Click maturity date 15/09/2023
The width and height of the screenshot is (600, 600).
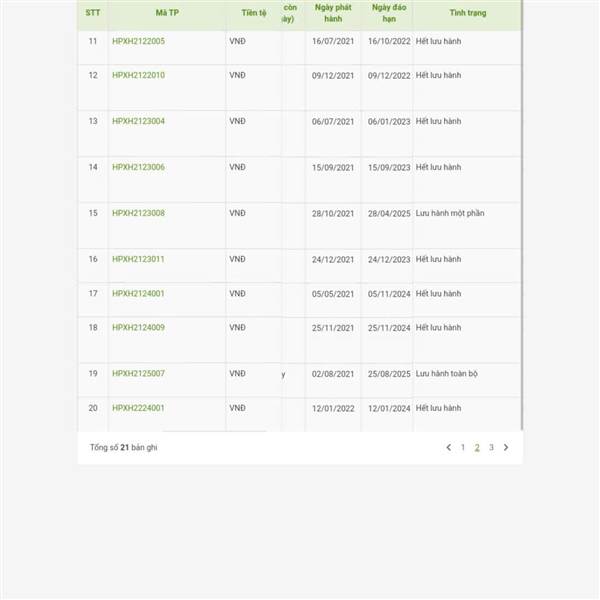pos(389,168)
